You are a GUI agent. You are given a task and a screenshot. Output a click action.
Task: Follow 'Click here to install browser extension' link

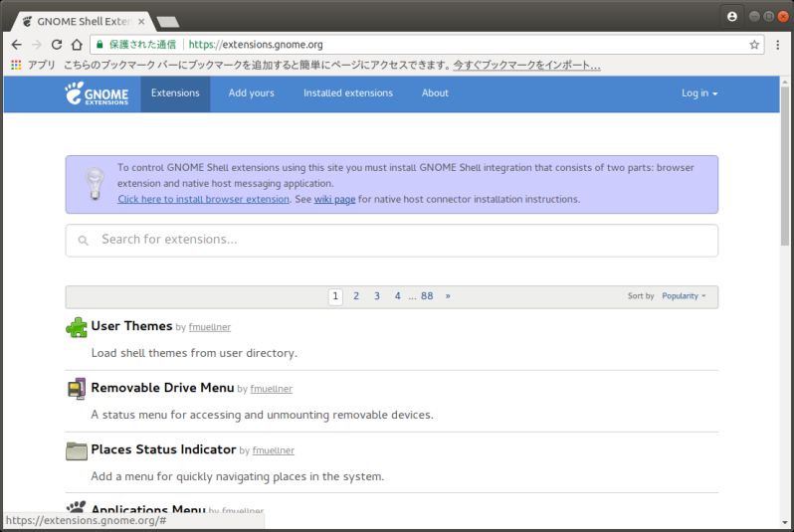click(204, 200)
